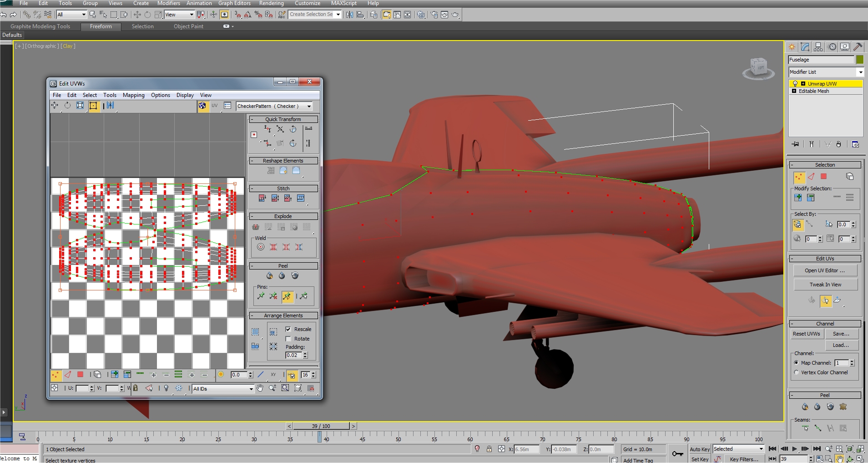
Task: Switch to the Object Paint tab
Action: tap(188, 26)
